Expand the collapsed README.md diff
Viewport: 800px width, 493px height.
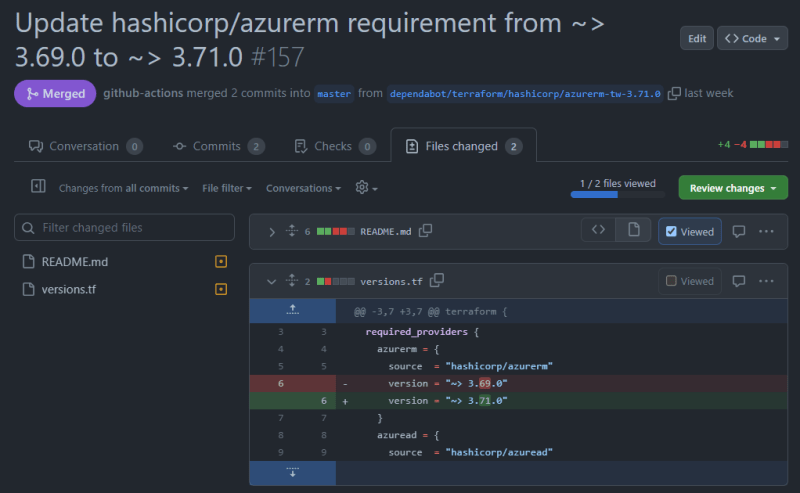271,232
